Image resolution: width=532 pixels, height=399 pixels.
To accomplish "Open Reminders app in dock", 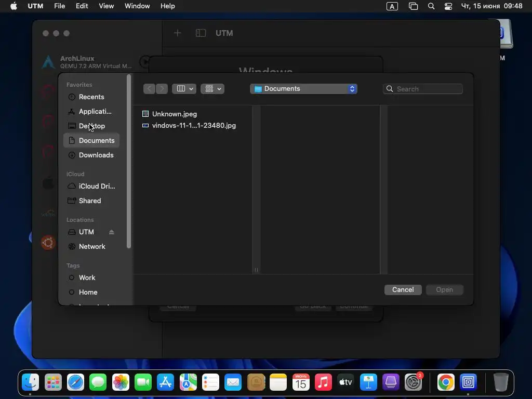I will click(x=211, y=382).
